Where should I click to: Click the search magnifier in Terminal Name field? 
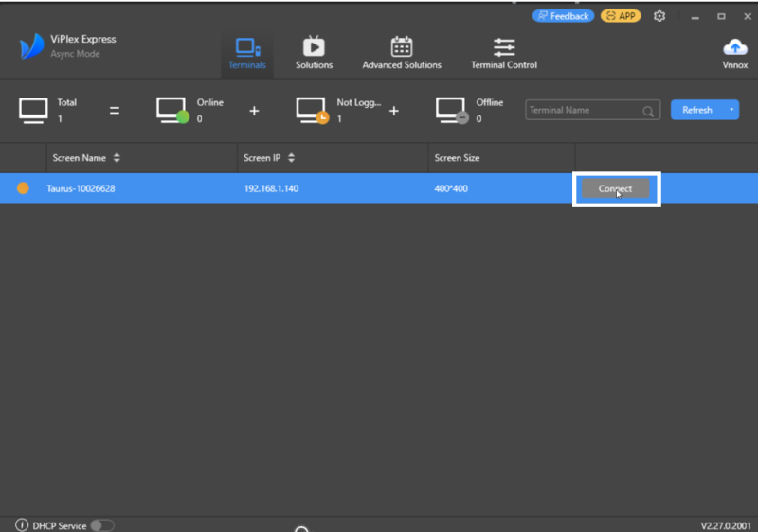point(649,111)
